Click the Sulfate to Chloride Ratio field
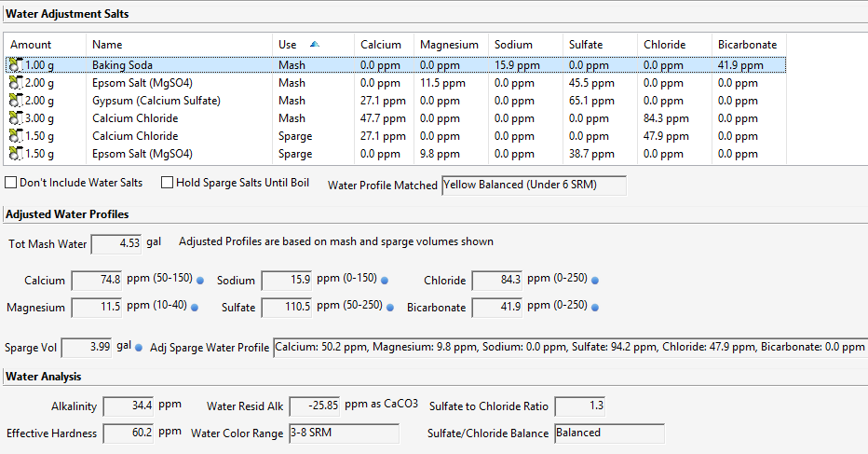This screenshot has width=868, height=454. tap(579, 406)
